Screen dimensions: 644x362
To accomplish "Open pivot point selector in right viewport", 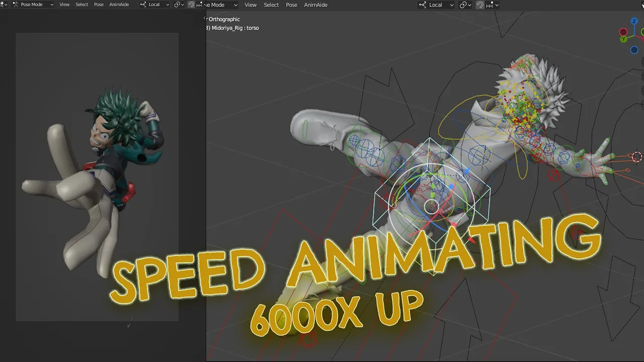I will pos(465,5).
